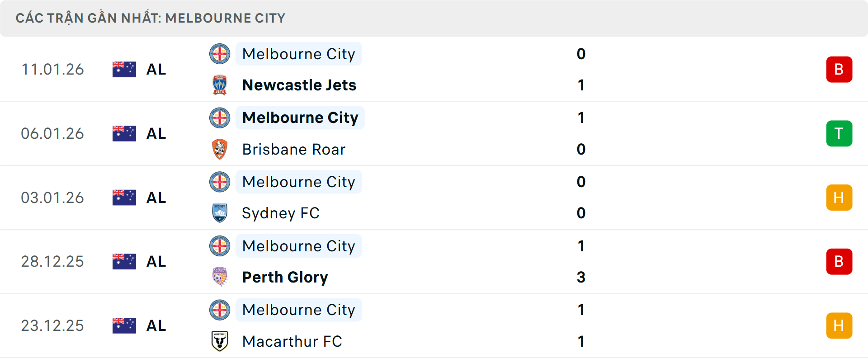The image size is (868, 358).
Task: Select the AL league label on the top row
Action: tap(156, 69)
